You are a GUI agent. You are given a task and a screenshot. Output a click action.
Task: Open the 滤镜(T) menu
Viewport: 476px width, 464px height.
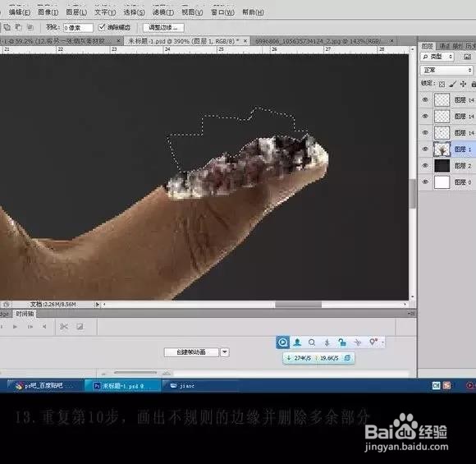point(163,12)
